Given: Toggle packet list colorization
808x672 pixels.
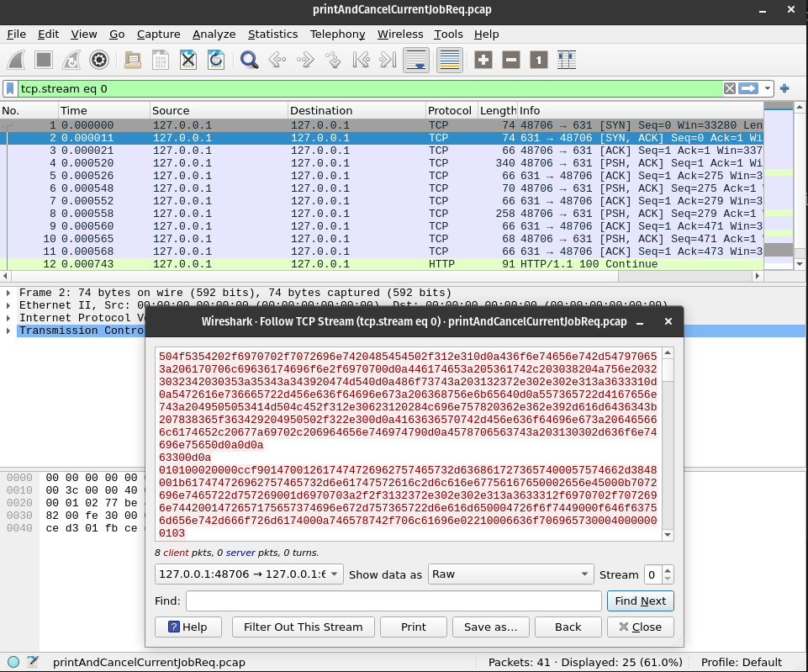Looking at the screenshot, I should point(450,60).
